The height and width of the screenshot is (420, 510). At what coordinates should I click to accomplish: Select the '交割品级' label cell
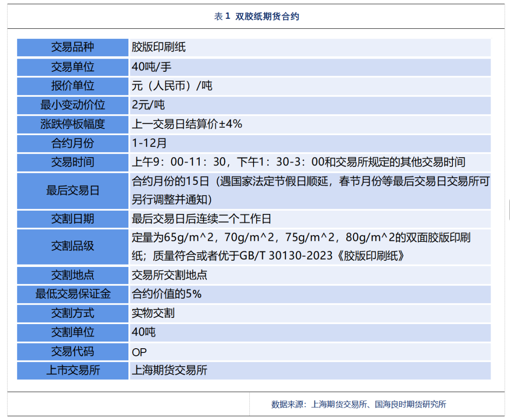(x=73, y=247)
